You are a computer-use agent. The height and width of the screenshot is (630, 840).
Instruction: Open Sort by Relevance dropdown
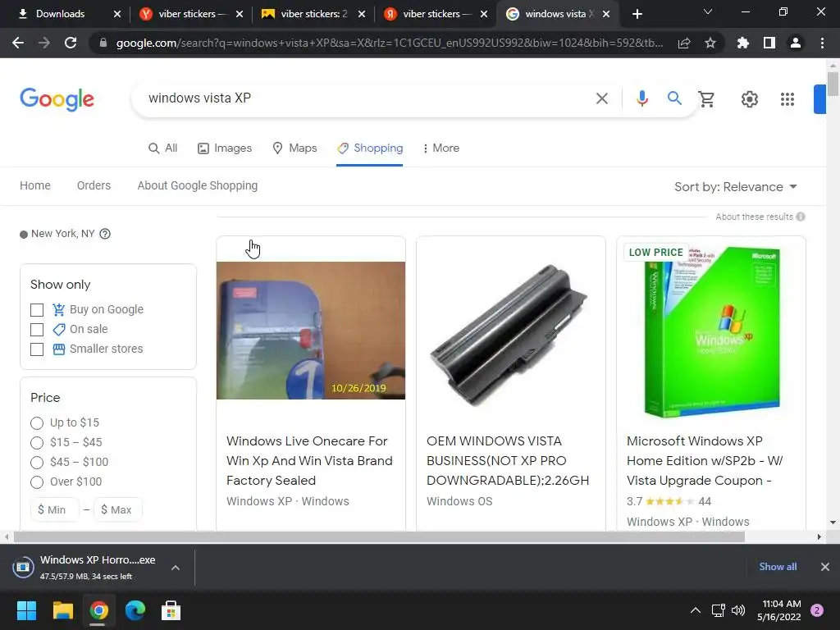coord(736,187)
